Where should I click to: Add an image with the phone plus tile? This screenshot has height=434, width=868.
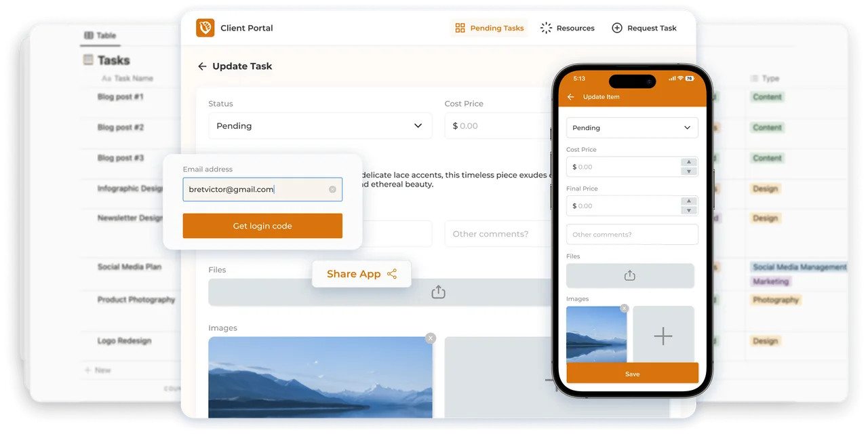click(x=663, y=335)
